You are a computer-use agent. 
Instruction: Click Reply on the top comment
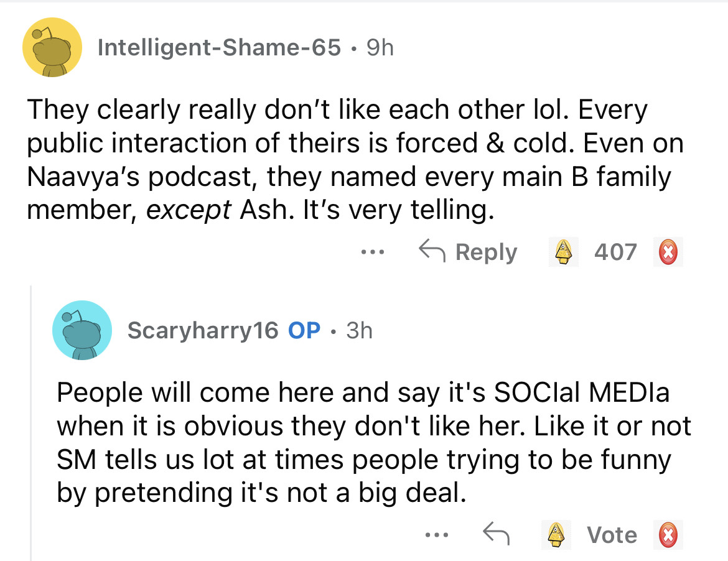[468, 252]
